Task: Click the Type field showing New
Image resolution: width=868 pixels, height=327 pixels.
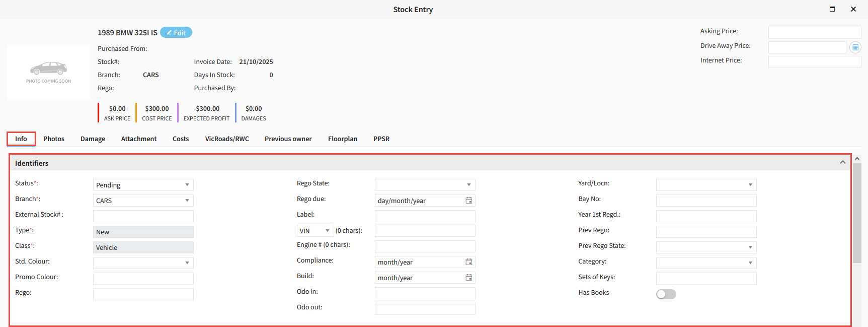Action: click(143, 232)
